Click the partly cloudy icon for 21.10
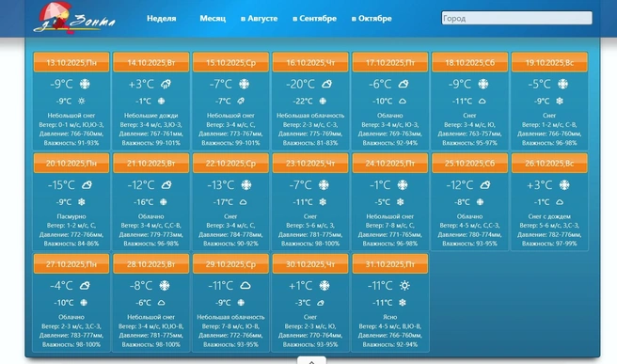 click(166, 185)
